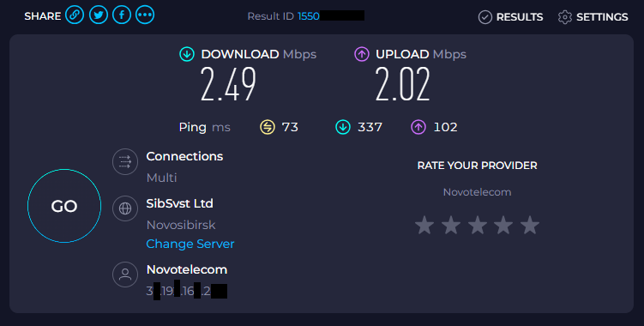Click the Connections label

(x=184, y=156)
